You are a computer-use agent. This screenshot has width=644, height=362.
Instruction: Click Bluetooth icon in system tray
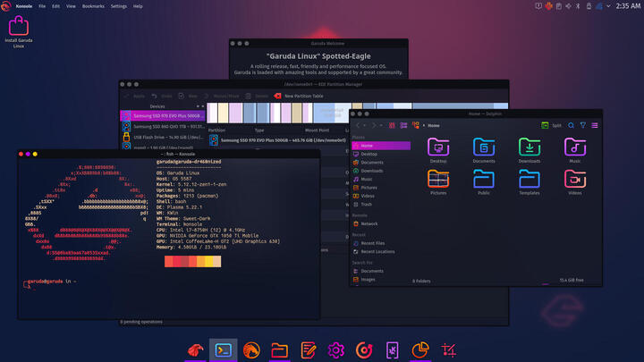pyautogui.click(x=578, y=6)
